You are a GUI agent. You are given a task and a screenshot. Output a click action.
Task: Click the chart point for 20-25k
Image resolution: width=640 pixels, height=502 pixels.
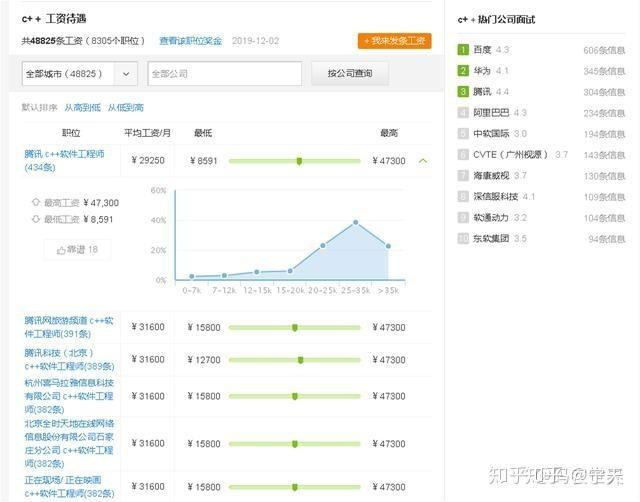[x=323, y=246]
